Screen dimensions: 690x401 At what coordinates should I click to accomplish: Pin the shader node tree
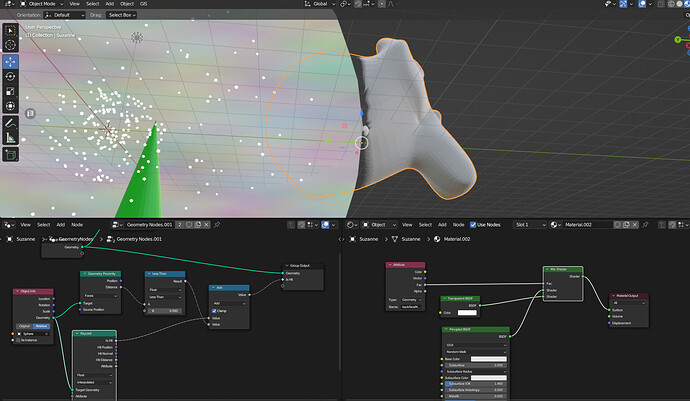point(646,224)
